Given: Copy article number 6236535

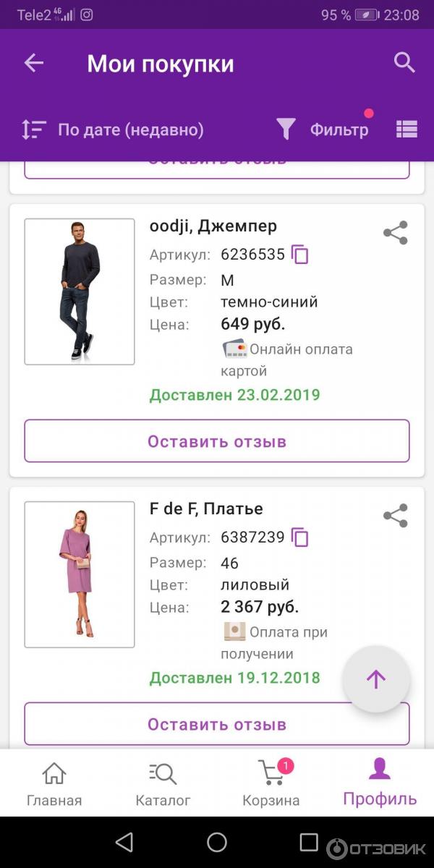Looking at the screenshot, I should pyautogui.click(x=299, y=255).
